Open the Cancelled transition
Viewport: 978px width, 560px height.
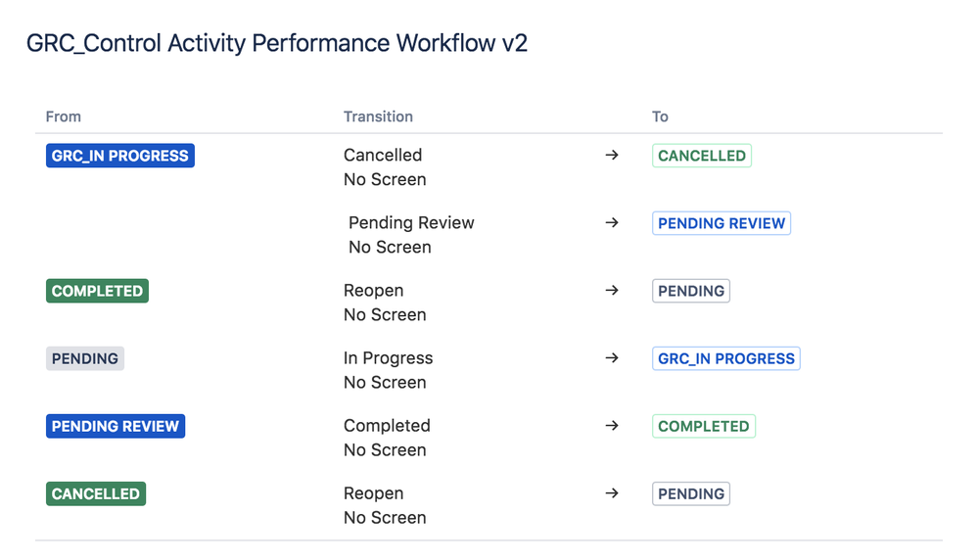click(x=383, y=155)
